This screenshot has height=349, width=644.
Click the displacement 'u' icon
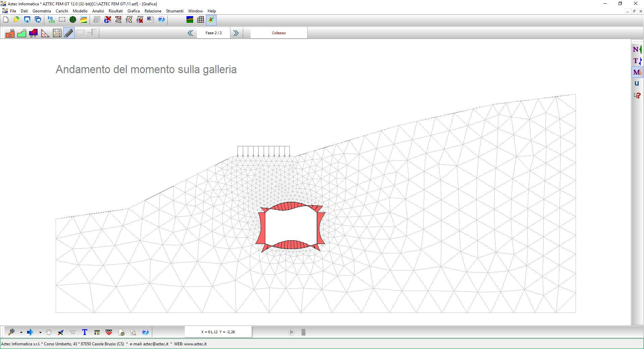tap(637, 84)
